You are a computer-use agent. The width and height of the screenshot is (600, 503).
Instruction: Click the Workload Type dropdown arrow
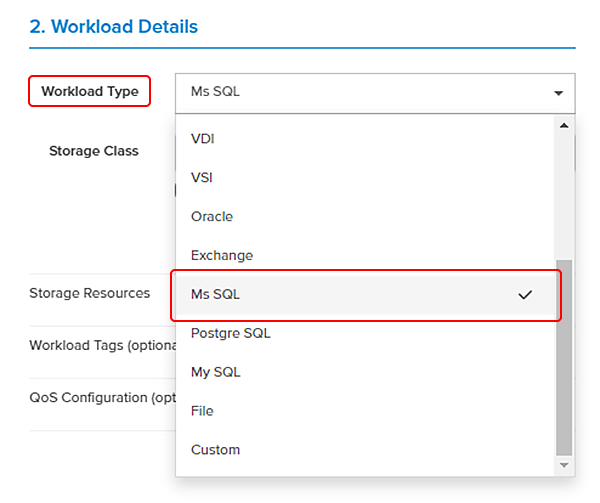(x=558, y=93)
